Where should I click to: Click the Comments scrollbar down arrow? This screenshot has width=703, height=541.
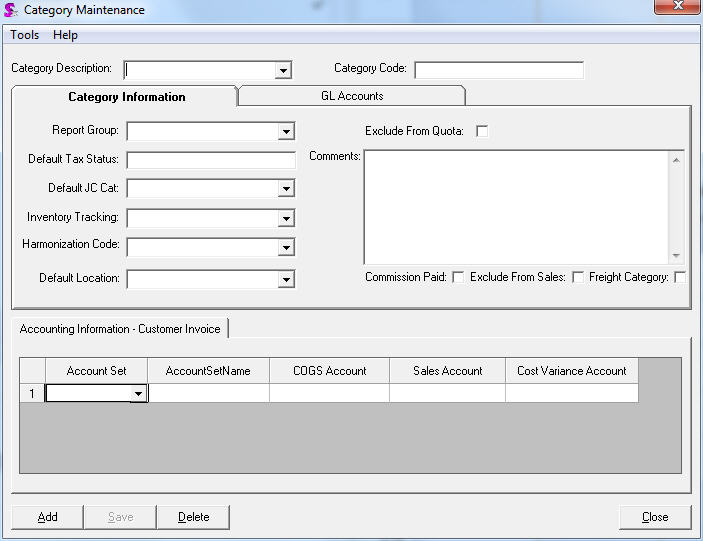click(676, 256)
